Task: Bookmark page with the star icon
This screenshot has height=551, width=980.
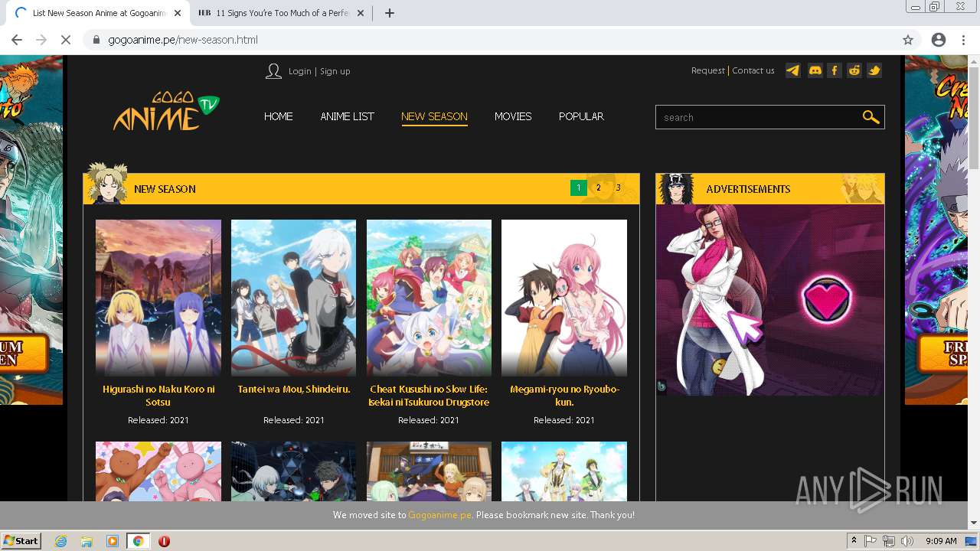Action: tap(908, 40)
